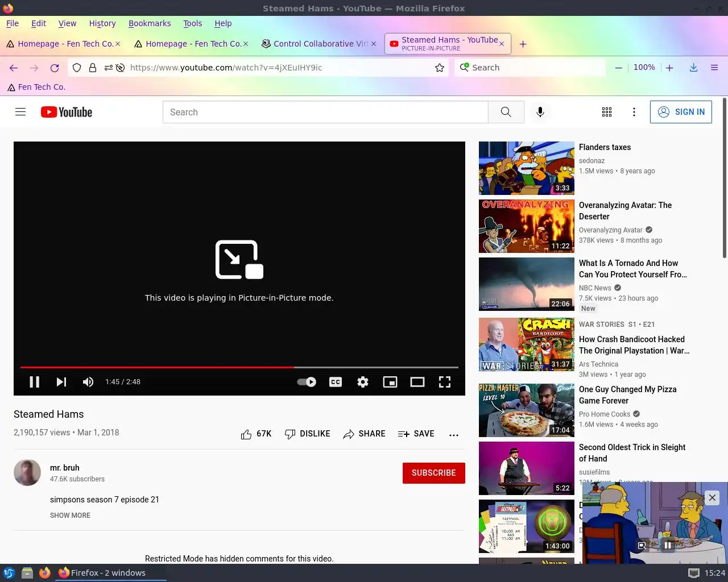Open the player settings gear
The image size is (728, 582).
(363, 382)
